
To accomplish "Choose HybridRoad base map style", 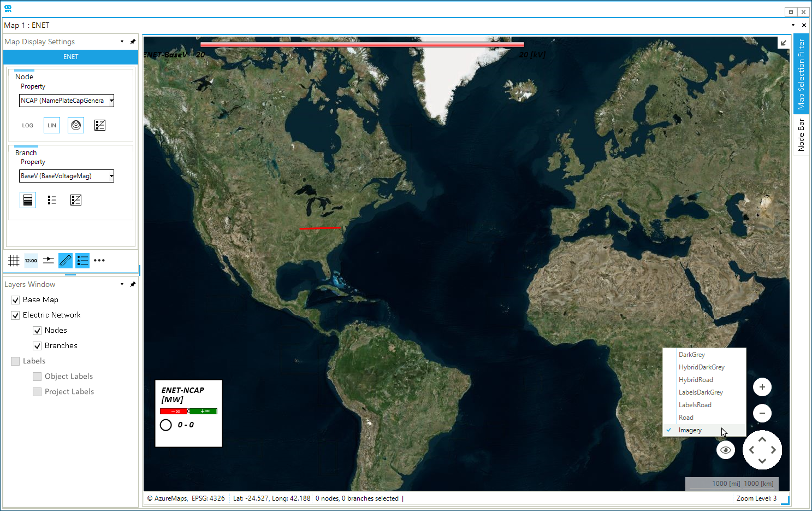I will 704,380.
